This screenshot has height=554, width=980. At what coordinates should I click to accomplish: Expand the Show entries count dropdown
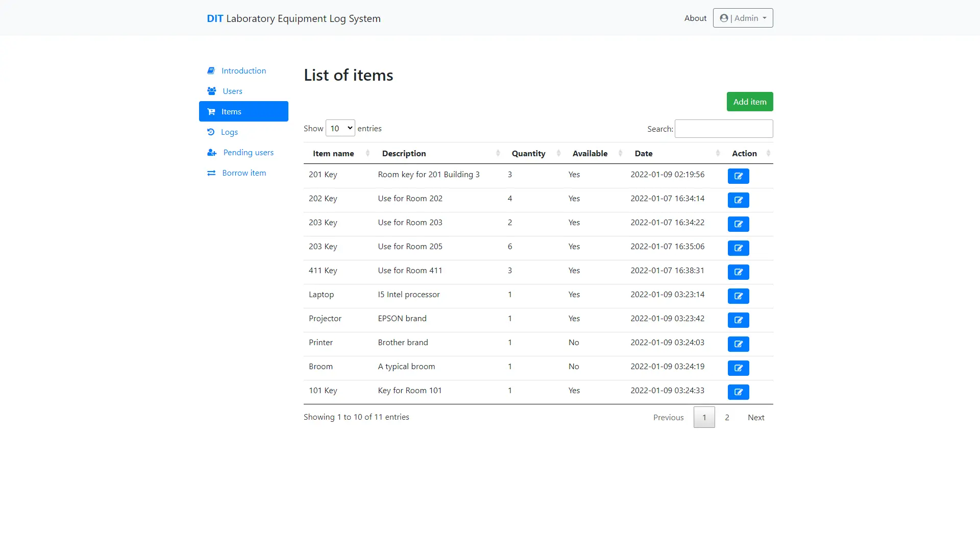point(340,128)
